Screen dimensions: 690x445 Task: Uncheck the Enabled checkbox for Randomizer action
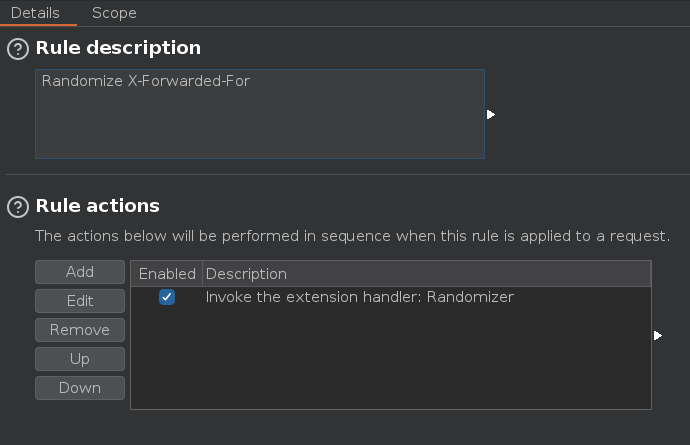pos(167,297)
